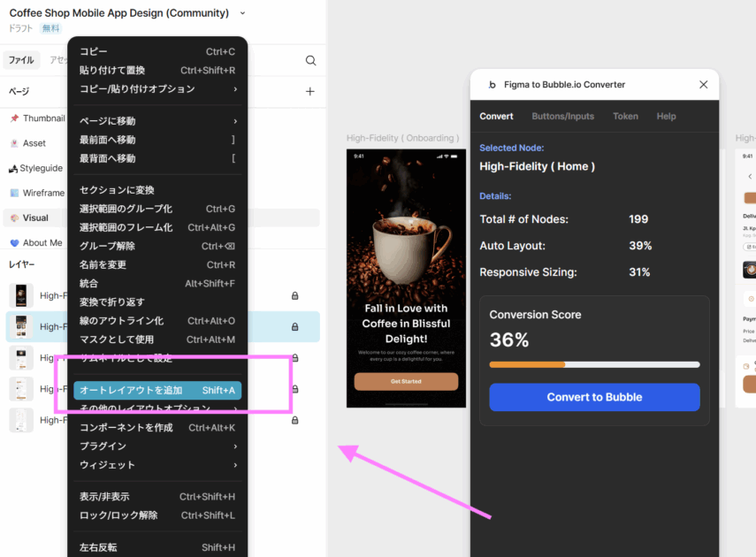Select 選択範囲のグループ化 menu entry
Viewport: 756px width, 557px height.
click(x=157, y=209)
